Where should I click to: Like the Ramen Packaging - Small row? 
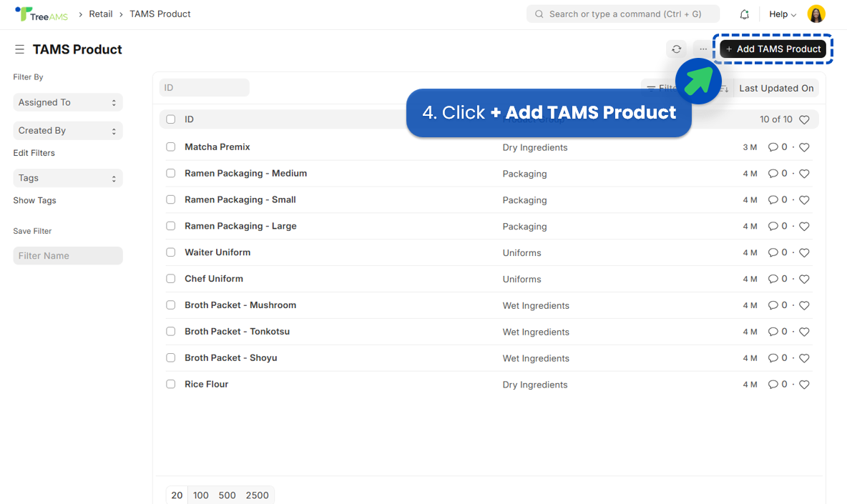pos(804,200)
